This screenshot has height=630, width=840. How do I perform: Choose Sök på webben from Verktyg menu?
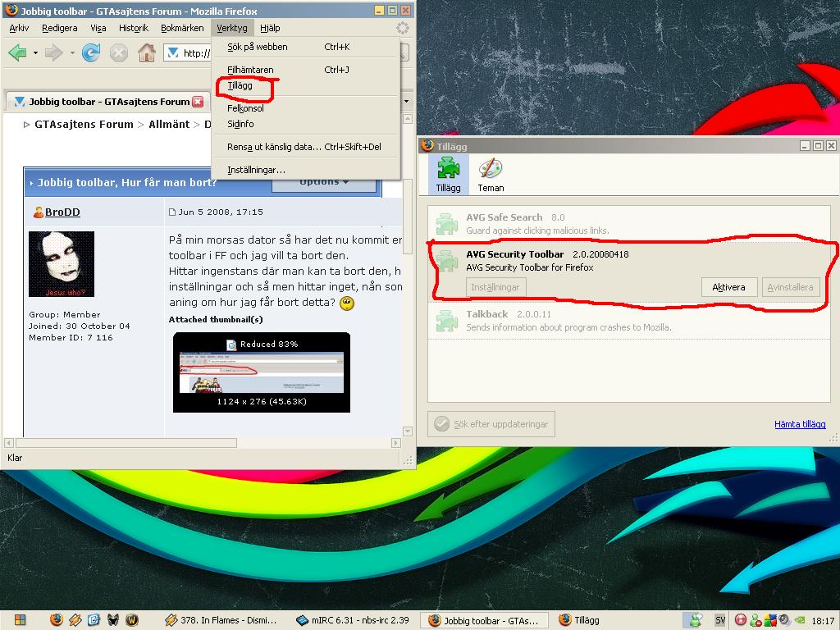(305, 47)
